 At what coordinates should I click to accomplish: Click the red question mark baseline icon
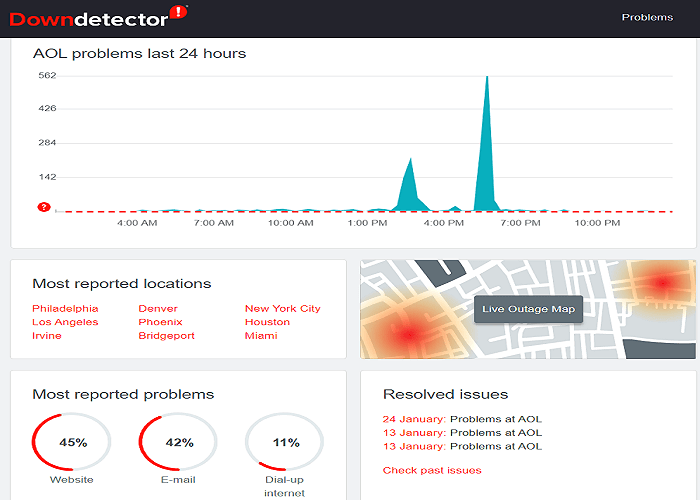point(44,207)
